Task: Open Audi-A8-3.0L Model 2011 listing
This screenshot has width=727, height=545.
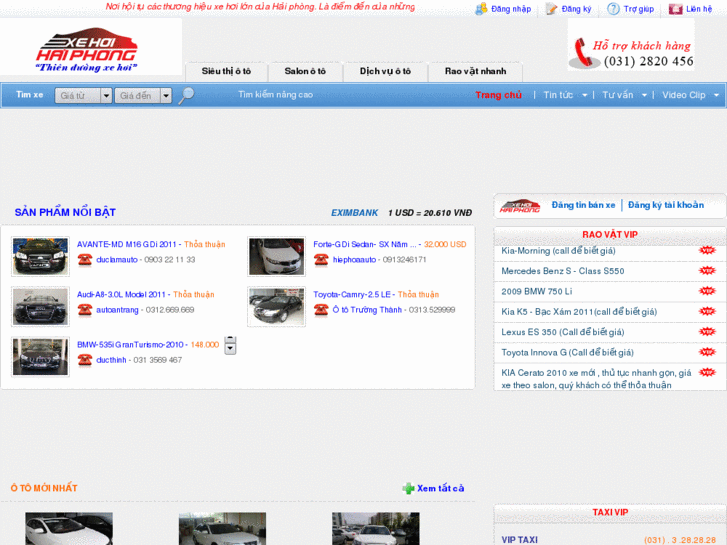Action: coord(121,295)
